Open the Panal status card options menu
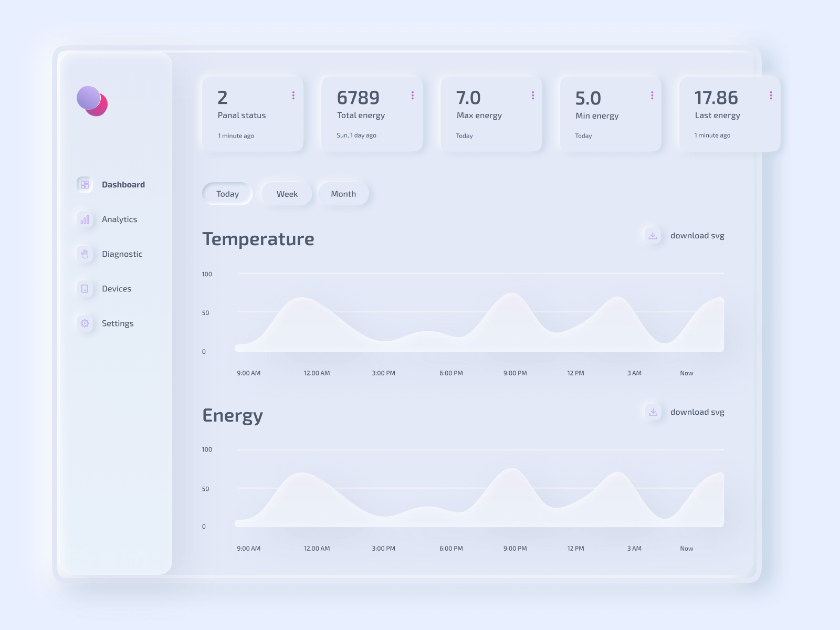Screen dimensions: 840x630 [293, 95]
